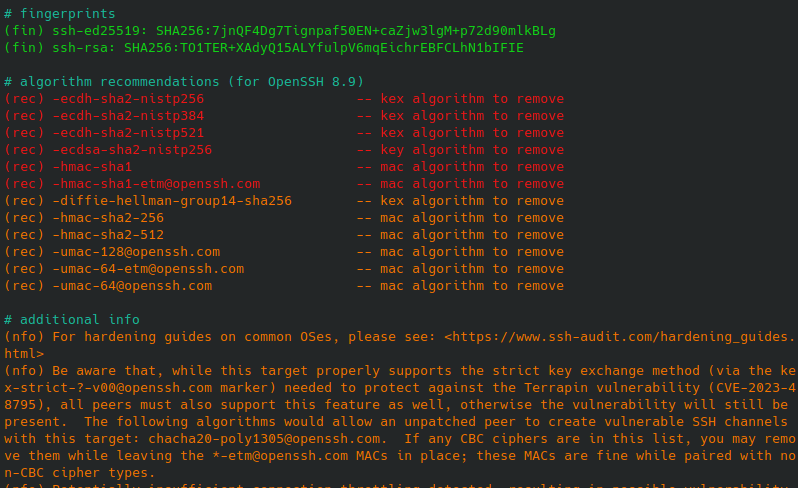Click the -hmac-sha1-etm@openssh.com entry
This screenshot has height=488, width=798.
[156, 184]
